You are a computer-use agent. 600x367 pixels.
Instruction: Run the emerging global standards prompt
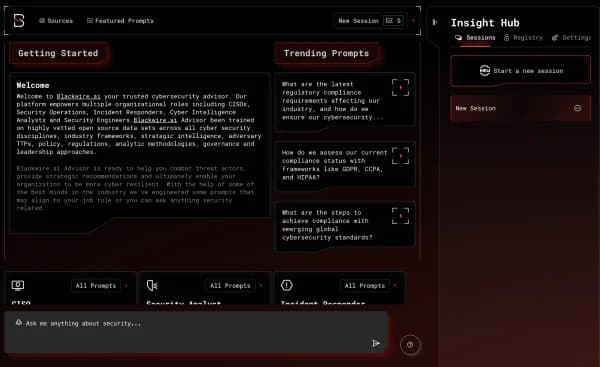pyautogui.click(x=400, y=216)
